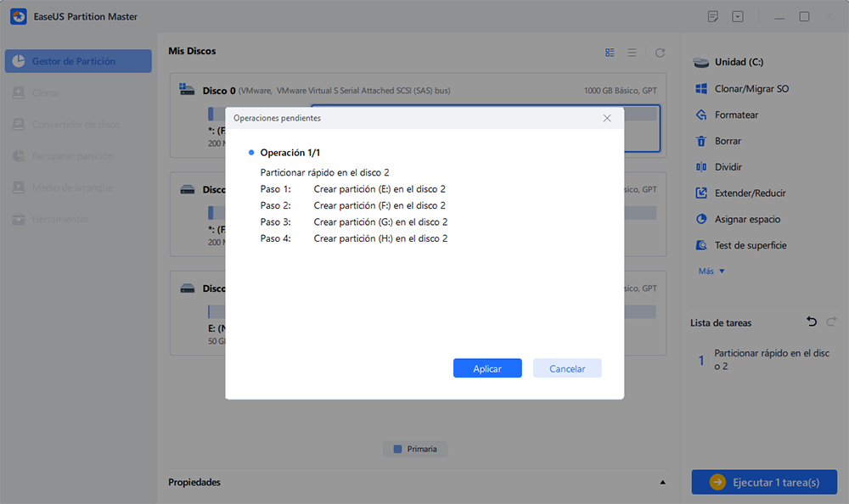This screenshot has width=849, height=504.
Task: Select the Clonar/Migrar SO action
Action: (751, 89)
